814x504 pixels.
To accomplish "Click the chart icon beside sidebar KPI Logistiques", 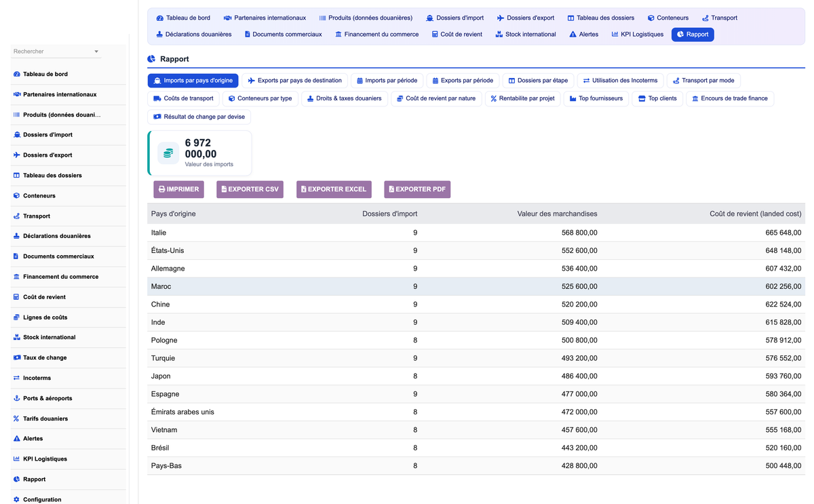I will coord(17,459).
